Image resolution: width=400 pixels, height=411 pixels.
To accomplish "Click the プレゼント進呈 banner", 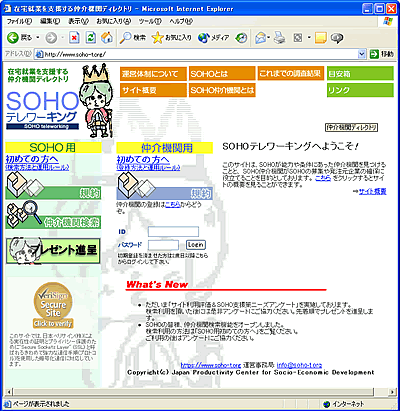I will (53, 251).
